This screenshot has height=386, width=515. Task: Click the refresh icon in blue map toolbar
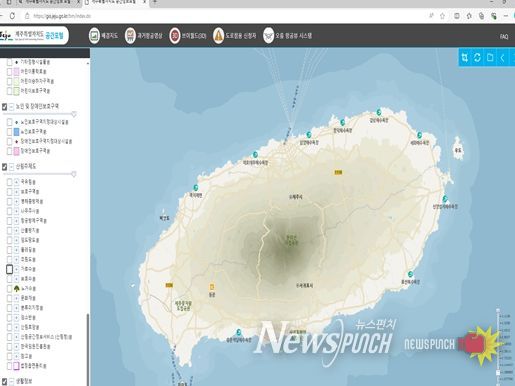[477, 58]
